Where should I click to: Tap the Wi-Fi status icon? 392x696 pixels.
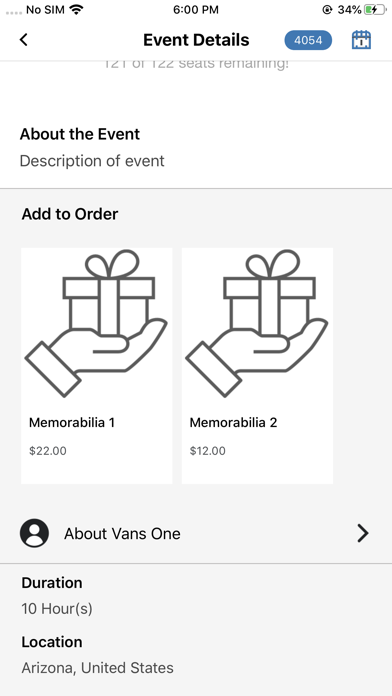(77, 9)
